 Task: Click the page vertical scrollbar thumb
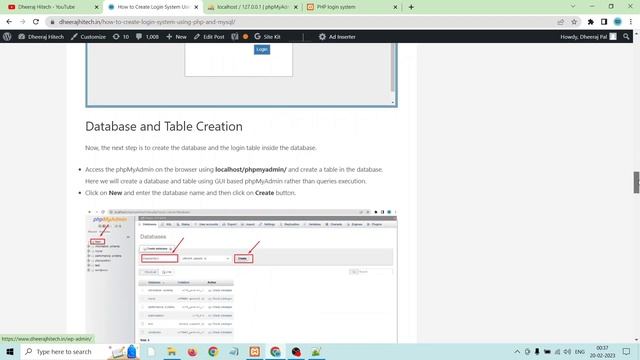(x=637, y=182)
